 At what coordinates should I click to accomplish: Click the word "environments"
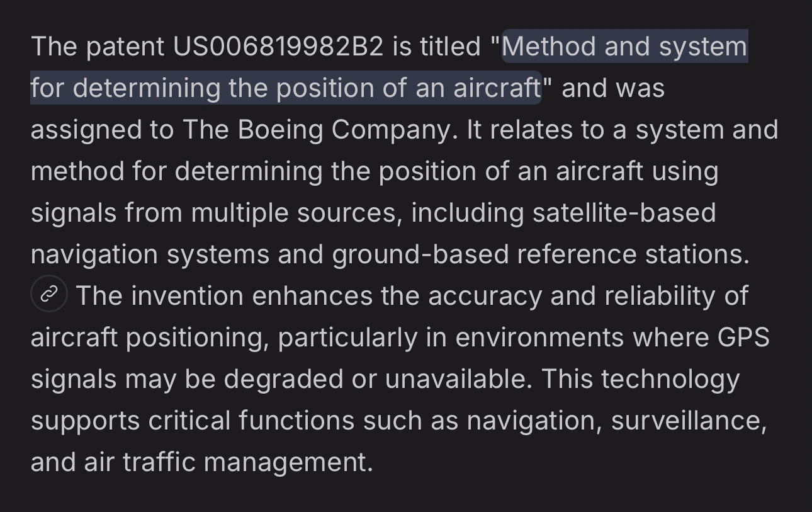(540, 338)
